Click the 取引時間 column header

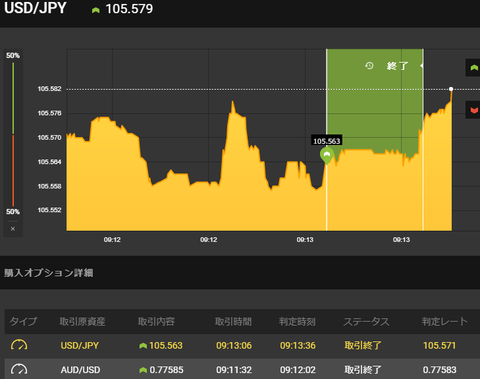pos(233,321)
